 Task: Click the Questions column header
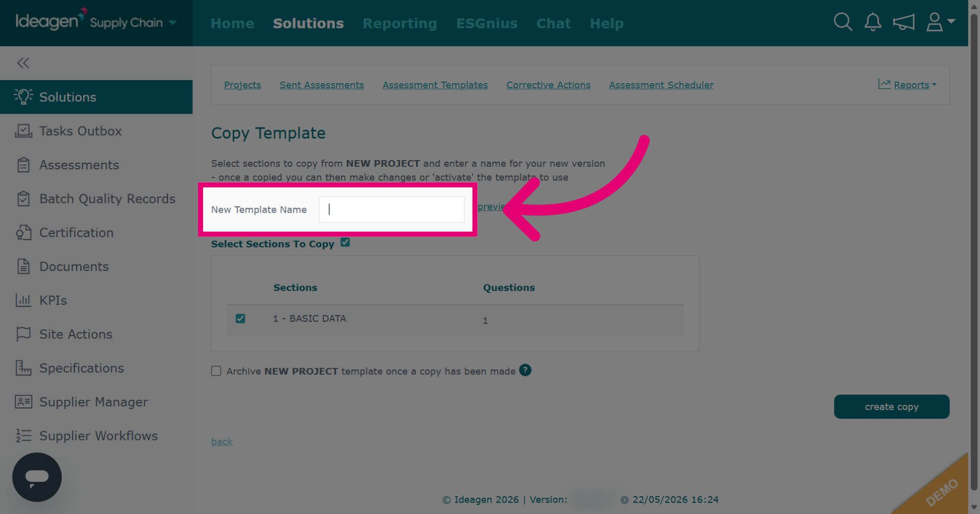pyautogui.click(x=509, y=288)
